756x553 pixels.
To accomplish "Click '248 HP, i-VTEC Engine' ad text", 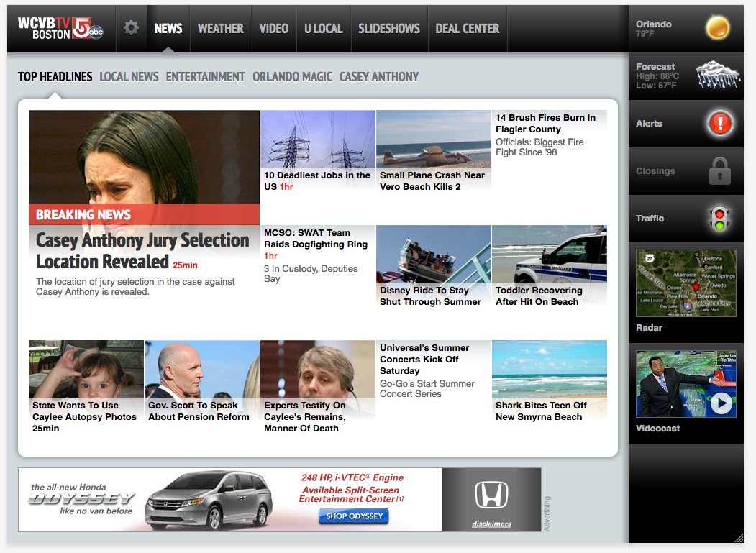I will click(352, 477).
